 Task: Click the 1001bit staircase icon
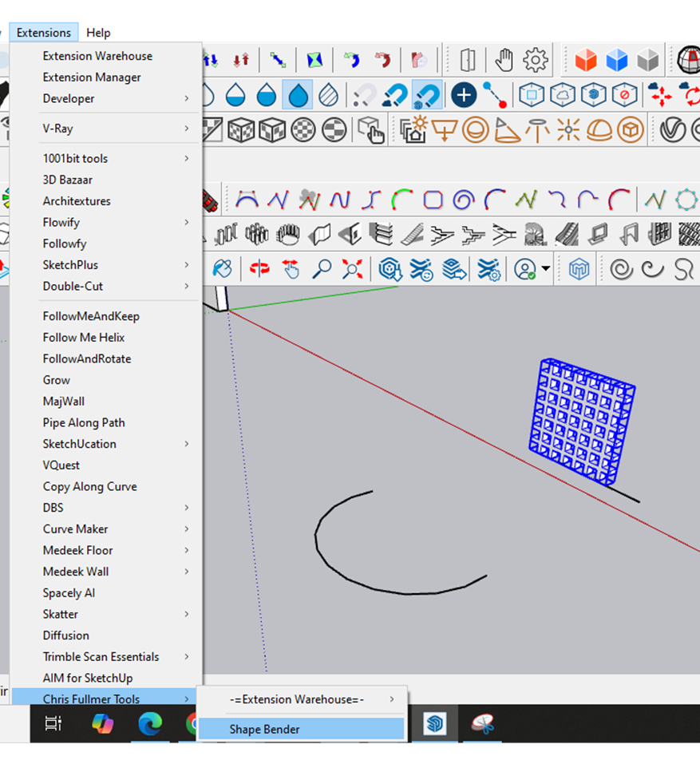(x=413, y=234)
